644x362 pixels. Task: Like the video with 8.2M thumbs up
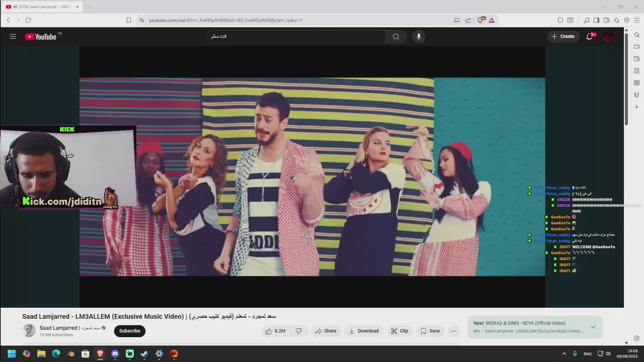[x=275, y=331]
